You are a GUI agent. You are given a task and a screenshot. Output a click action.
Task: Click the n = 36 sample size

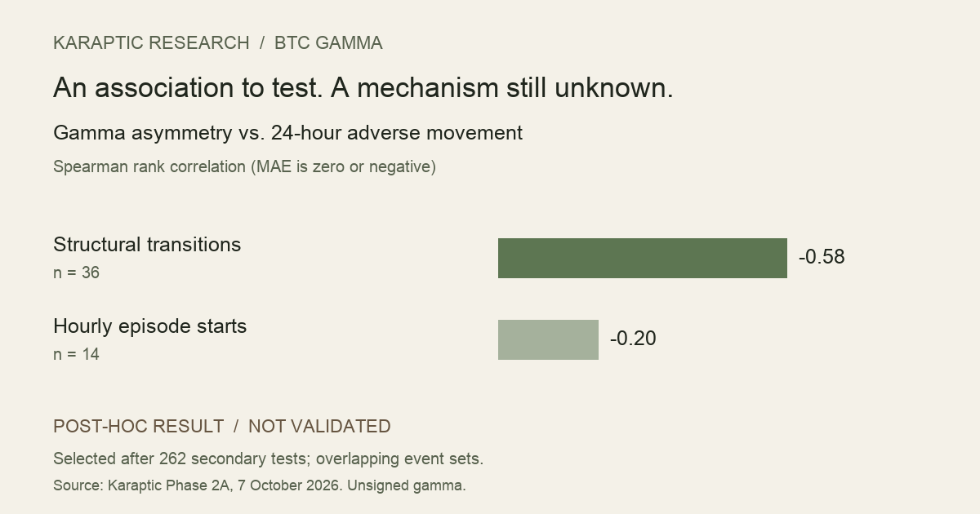(x=76, y=273)
